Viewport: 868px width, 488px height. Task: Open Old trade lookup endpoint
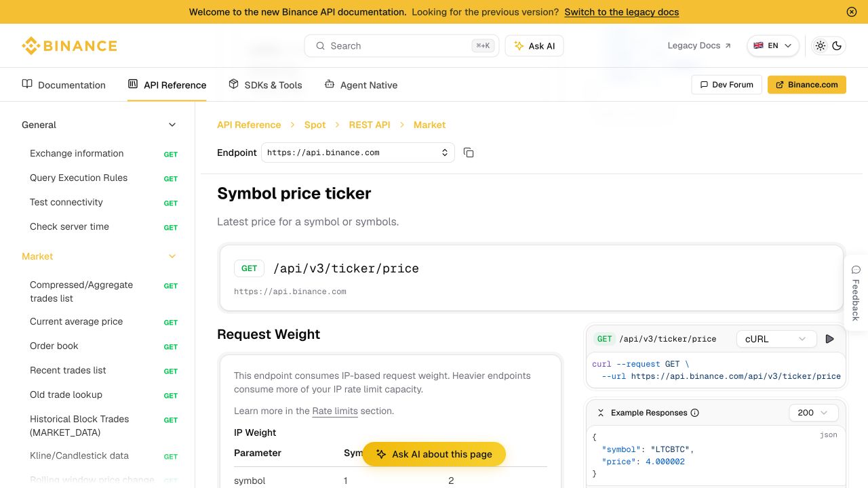[x=104, y=395]
